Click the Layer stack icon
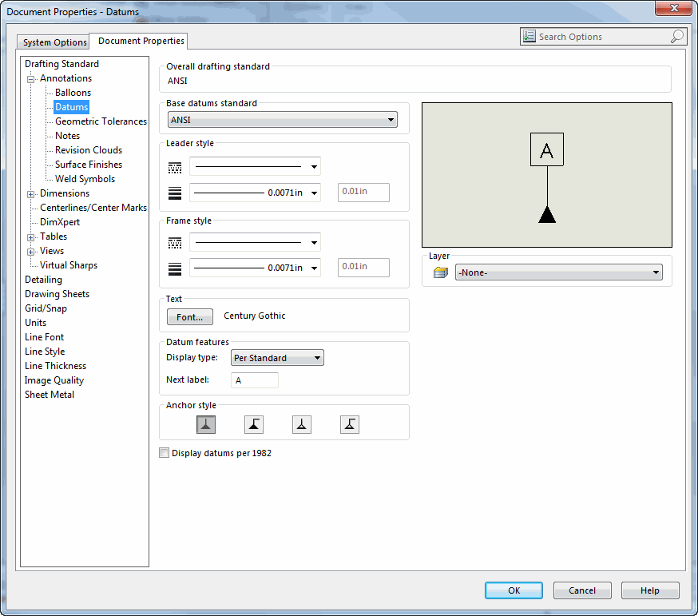Image resolution: width=698 pixels, height=616 pixels. pyautogui.click(x=441, y=272)
